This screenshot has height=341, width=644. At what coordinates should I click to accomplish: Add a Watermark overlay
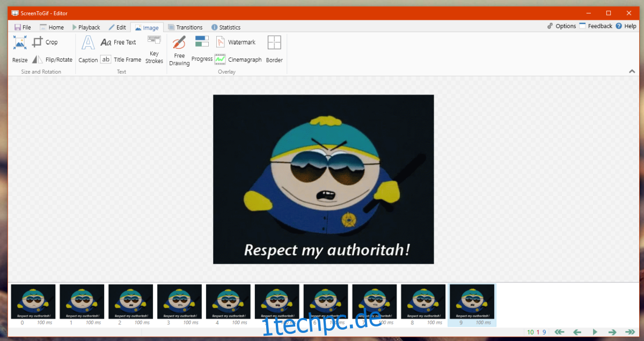click(236, 42)
